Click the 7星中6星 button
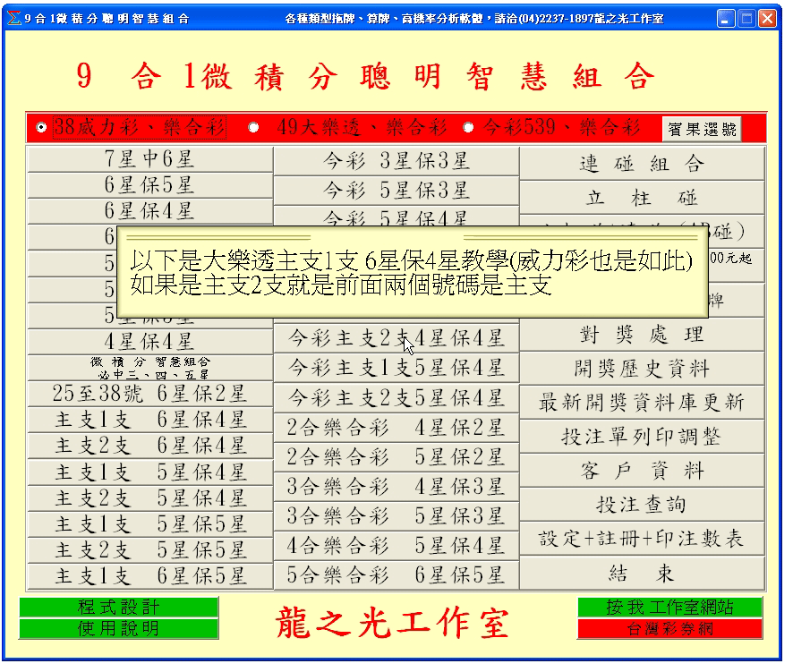Viewport: 793px width, 672px height. 150,159
